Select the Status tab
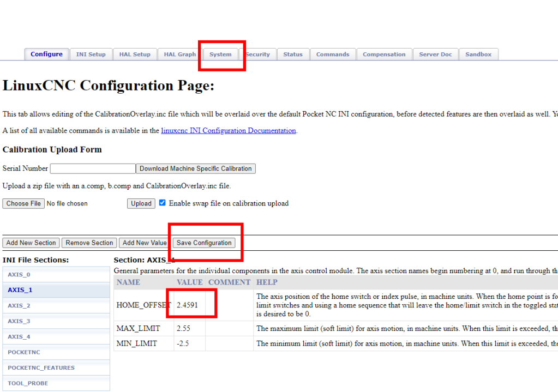This screenshot has width=558, height=392. point(293,54)
